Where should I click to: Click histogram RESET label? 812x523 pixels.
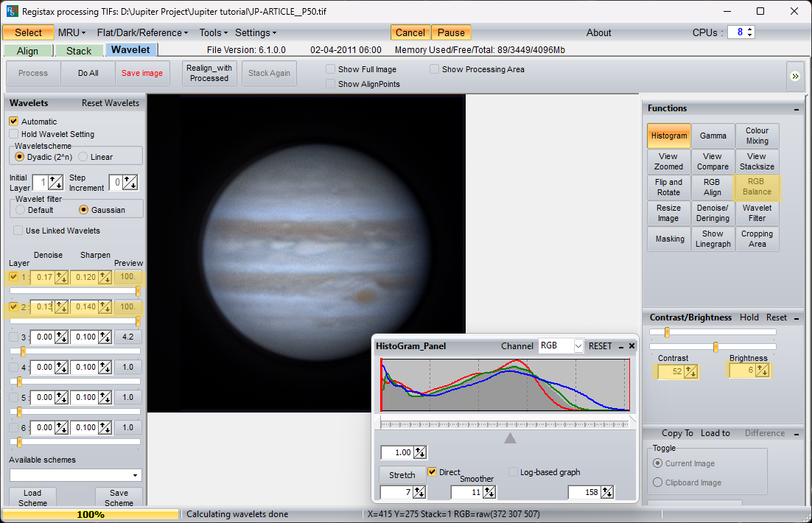click(601, 346)
